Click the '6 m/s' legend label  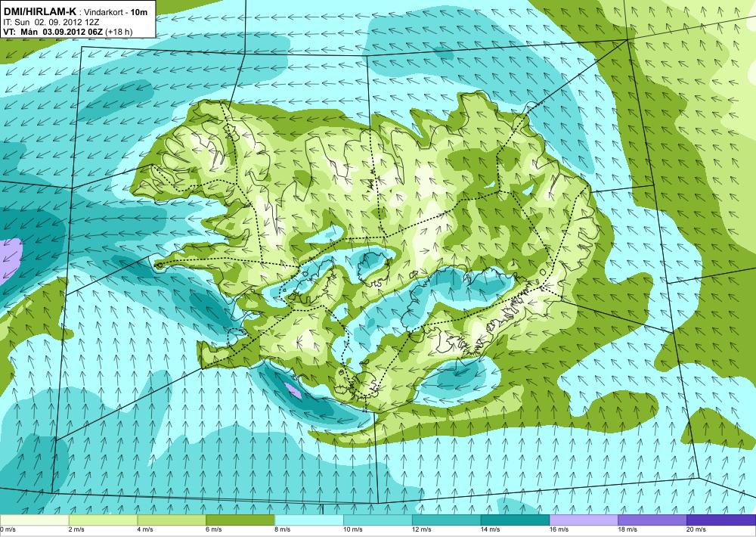pos(215,529)
